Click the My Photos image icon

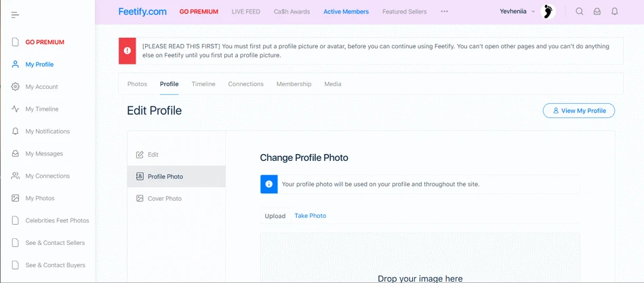tap(16, 198)
